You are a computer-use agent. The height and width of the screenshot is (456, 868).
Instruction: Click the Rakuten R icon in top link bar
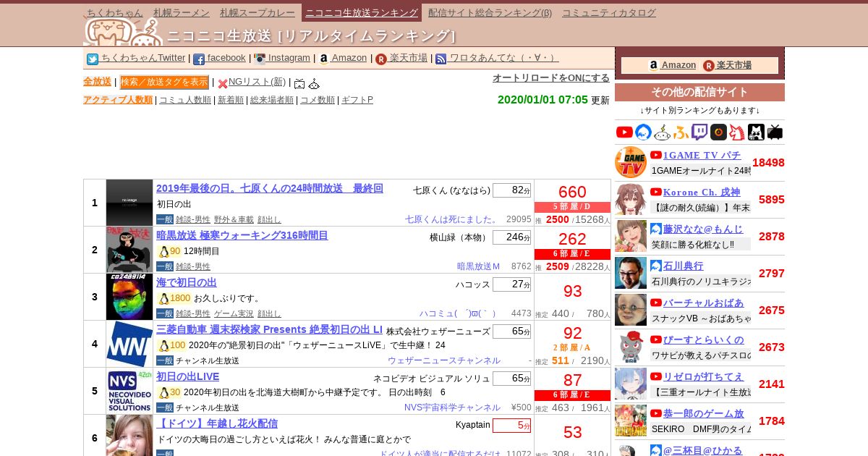click(381, 59)
